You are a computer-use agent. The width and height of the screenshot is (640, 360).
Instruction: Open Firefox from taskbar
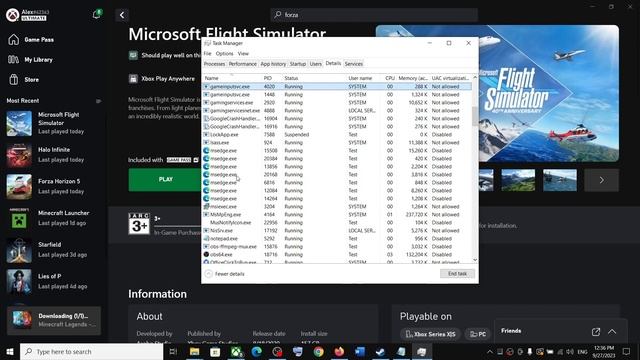click(x=339, y=351)
